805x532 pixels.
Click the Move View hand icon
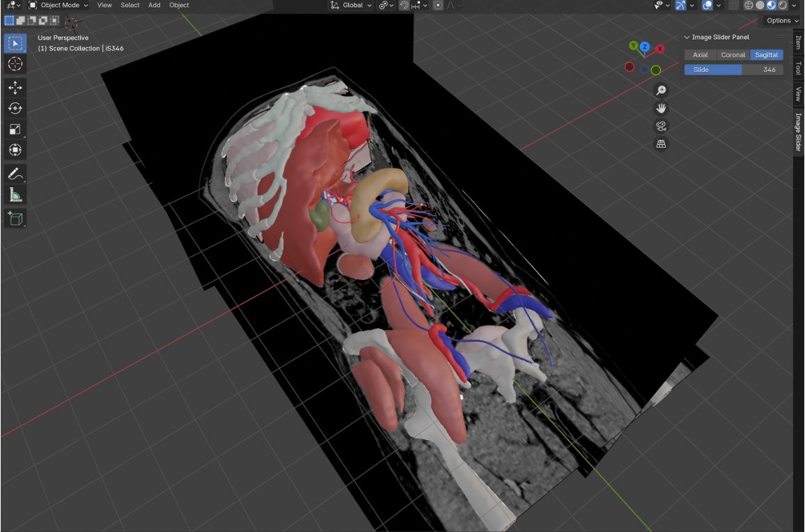(661, 108)
